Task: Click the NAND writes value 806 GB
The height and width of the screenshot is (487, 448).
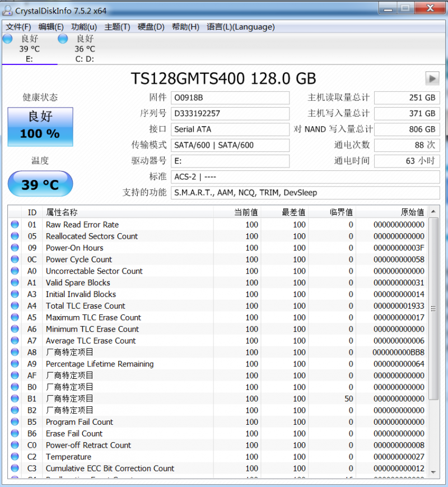Action: pyautogui.click(x=407, y=129)
